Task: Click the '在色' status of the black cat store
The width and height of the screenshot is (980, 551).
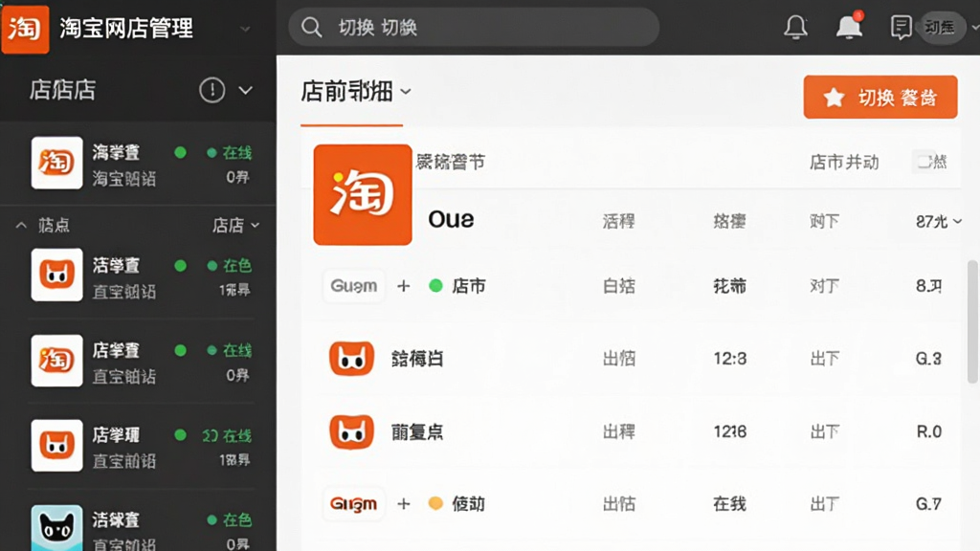Action: pyautogui.click(x=230, y=519)
